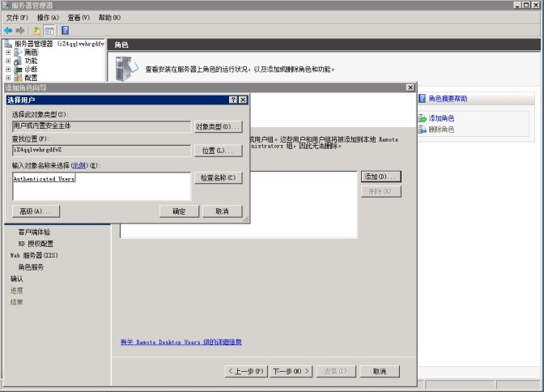Open the 查看(V) menu
544x392 pixels.
79,18
